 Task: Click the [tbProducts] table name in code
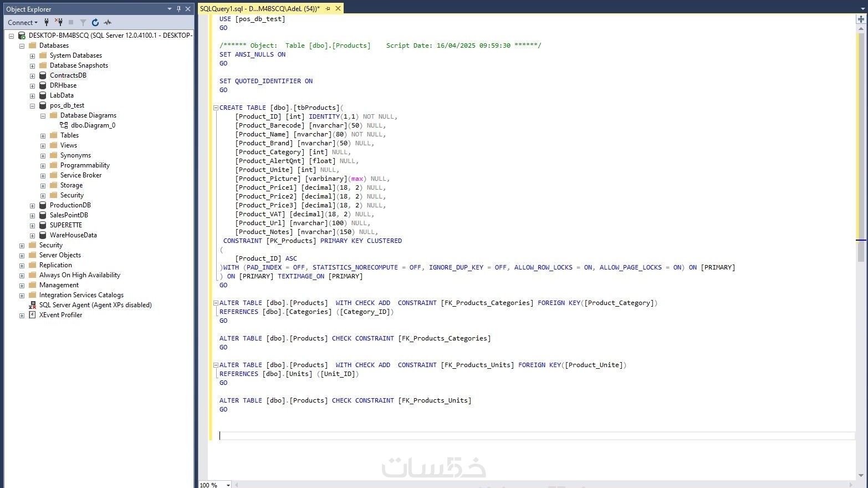pyautogui.click(x=316, y=108)
